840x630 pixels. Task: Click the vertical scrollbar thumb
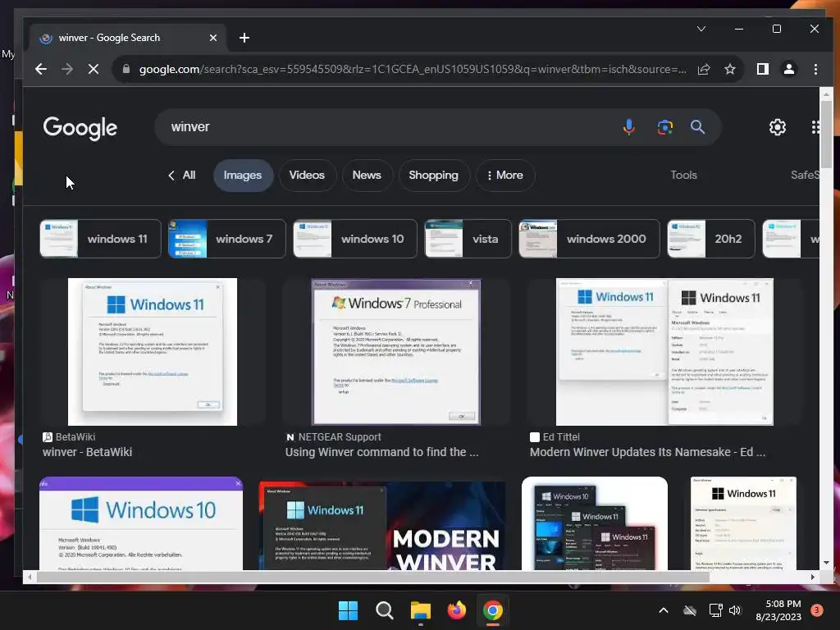tap(826, 135)
